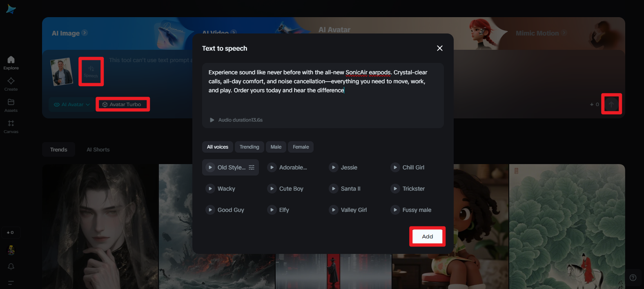Open the AI Avatar banner tab
This screenshot has height=289, width=644.
coord(334,30)
